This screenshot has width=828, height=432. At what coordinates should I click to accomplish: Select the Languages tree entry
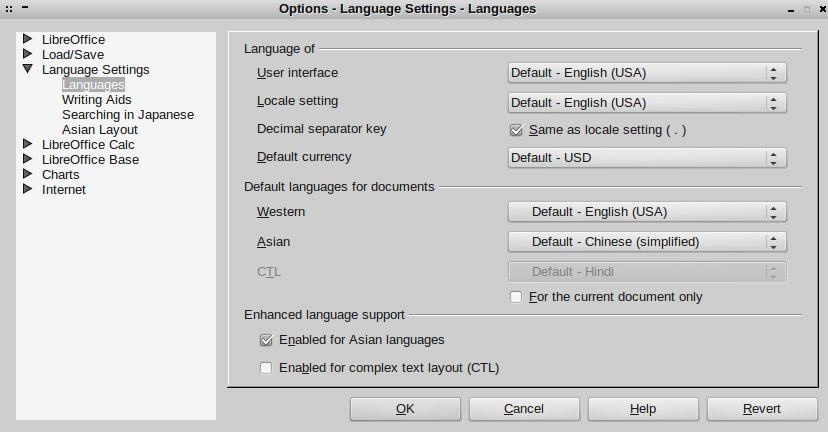(x=93, y=84)
